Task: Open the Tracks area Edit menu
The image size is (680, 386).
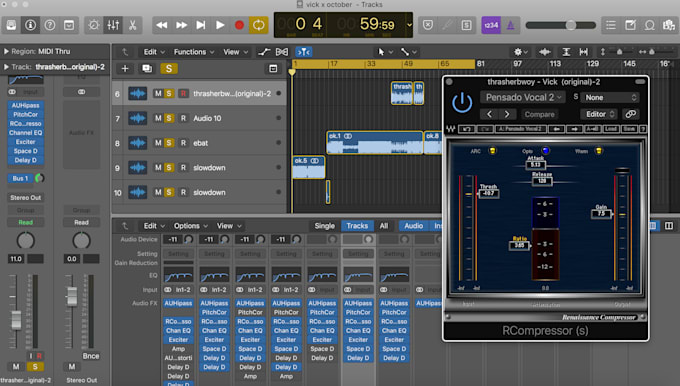Action: [x=154, y=52]
